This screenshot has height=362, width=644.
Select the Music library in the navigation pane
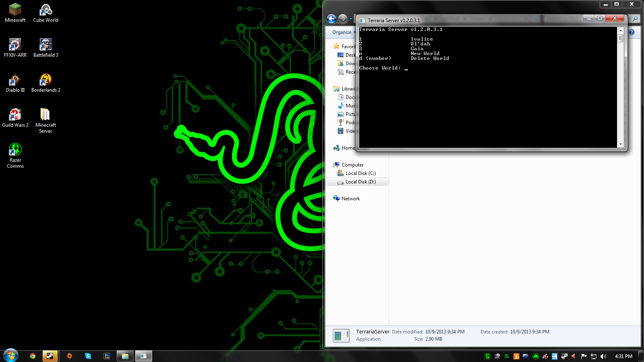coord(347,106)
